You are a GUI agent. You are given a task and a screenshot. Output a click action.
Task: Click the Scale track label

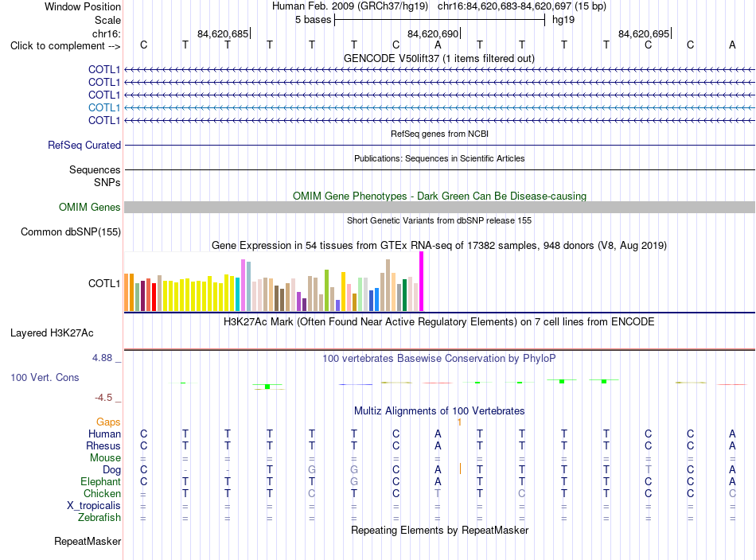tap(107, 20)
